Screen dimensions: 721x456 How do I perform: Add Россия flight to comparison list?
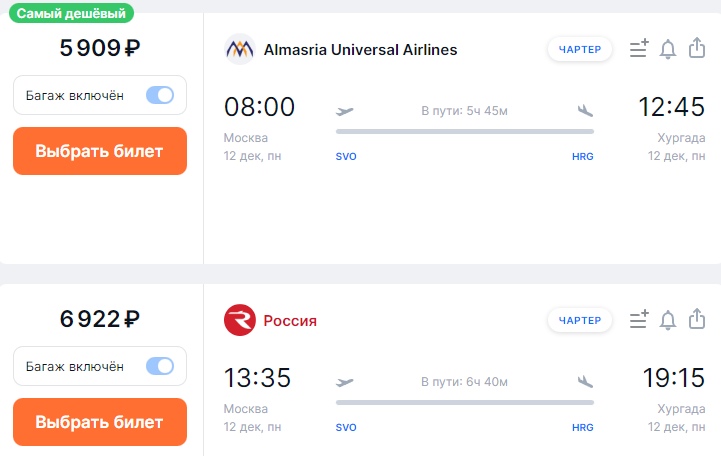639,320
